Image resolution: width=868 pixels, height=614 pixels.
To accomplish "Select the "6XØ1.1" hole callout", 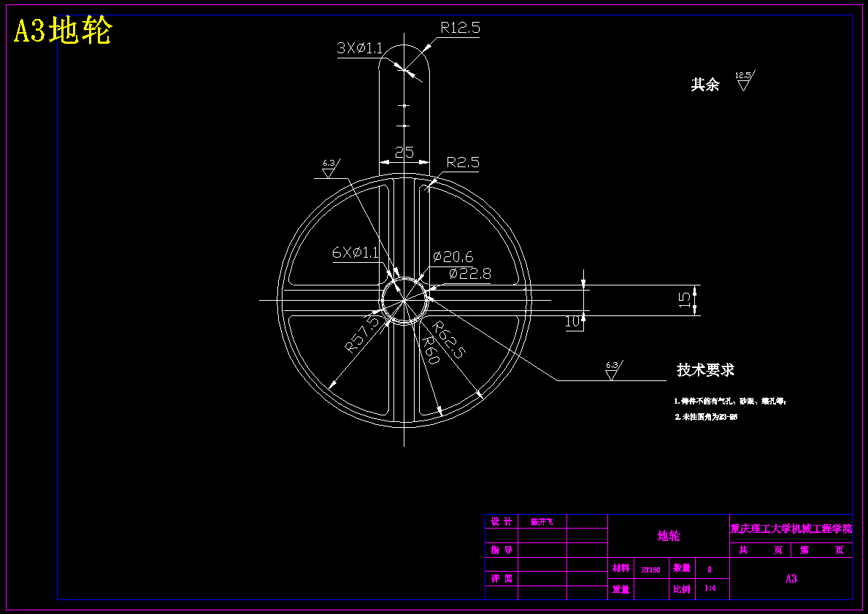I will pyautogui.click(x=356, y=253).
